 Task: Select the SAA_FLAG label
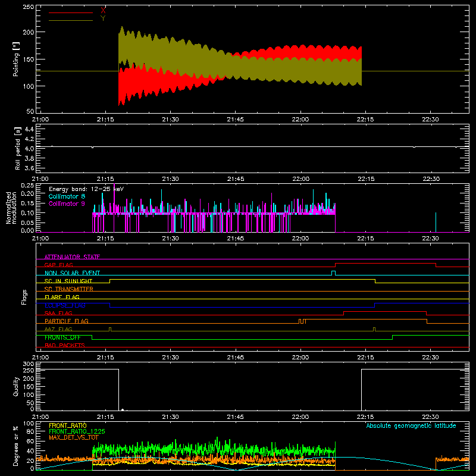point(58,313)
